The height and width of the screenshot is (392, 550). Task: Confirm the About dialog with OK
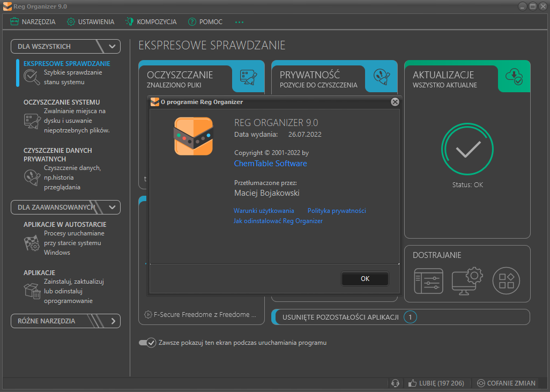(x=365, y=279)
